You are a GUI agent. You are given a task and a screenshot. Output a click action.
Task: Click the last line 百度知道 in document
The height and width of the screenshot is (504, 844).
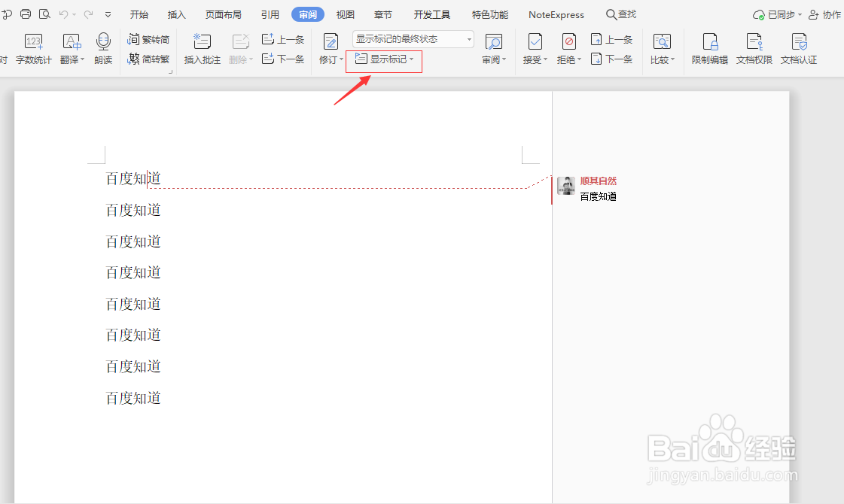tap(133, 398)
